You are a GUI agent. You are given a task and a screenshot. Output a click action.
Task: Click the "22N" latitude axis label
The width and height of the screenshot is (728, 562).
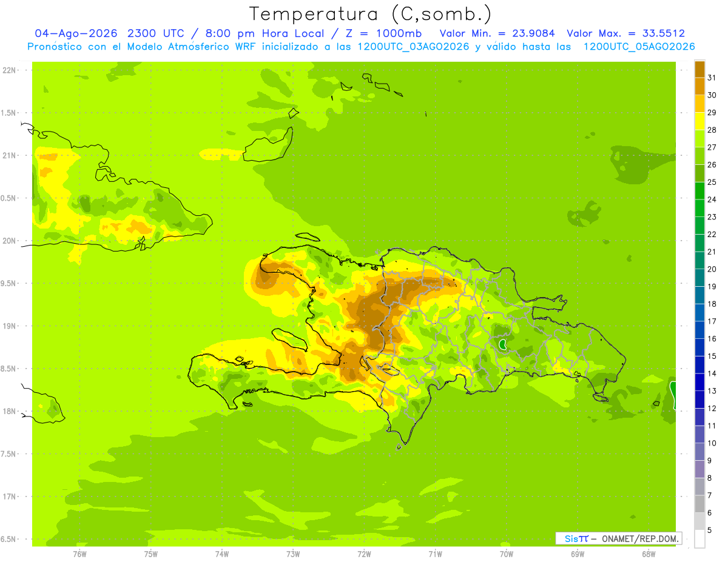tap(10, 70)
